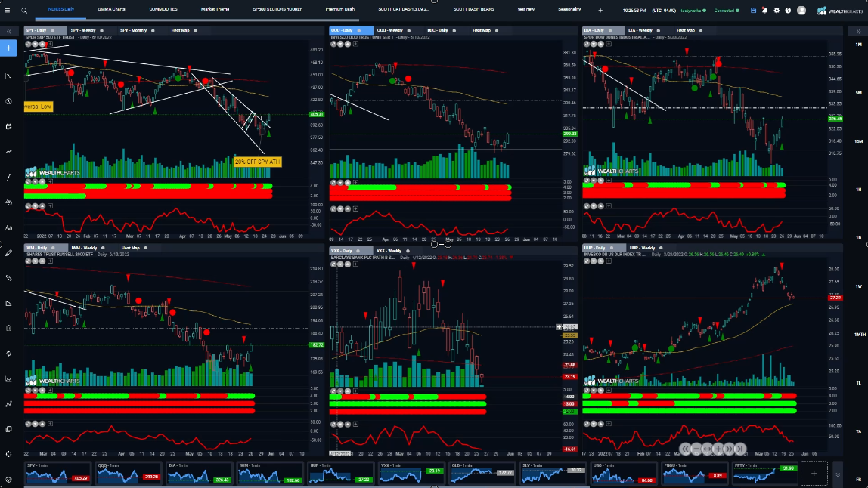Select the pencil drawing tool in left sidebar
This screenshot has width=868, height=488.
pos(9,253)
